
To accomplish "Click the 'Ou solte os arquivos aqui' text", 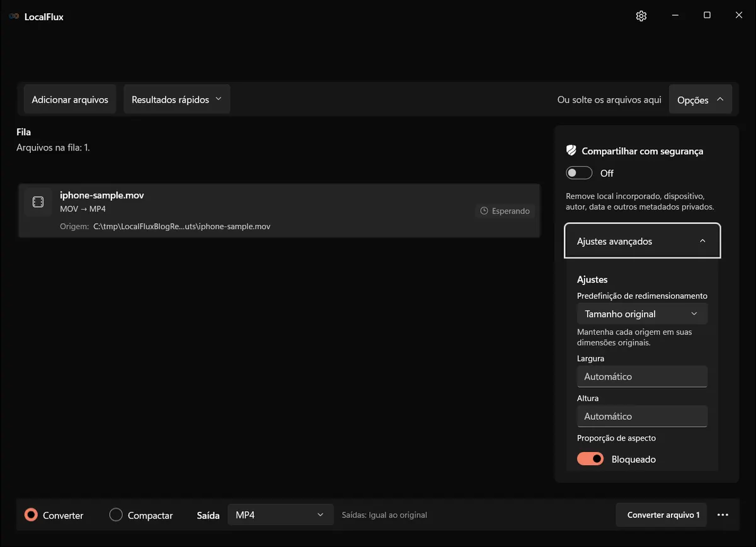I will (x=609, y=99).
